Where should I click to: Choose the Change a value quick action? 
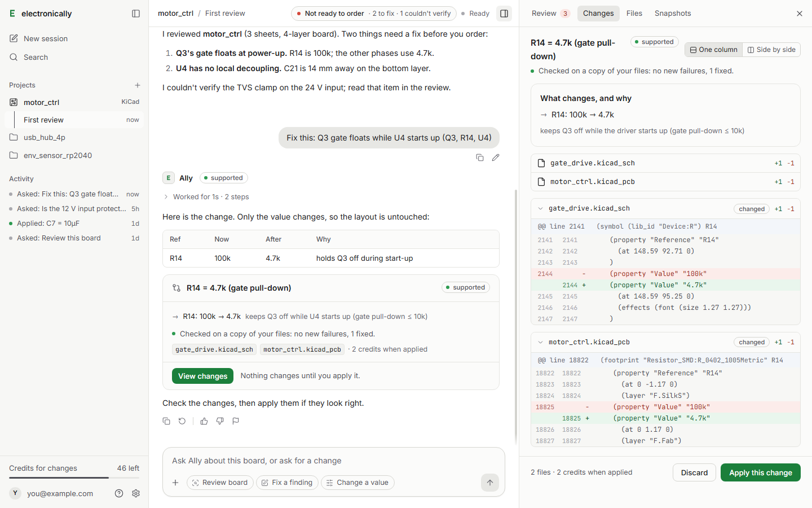click(x=358, y=483)
